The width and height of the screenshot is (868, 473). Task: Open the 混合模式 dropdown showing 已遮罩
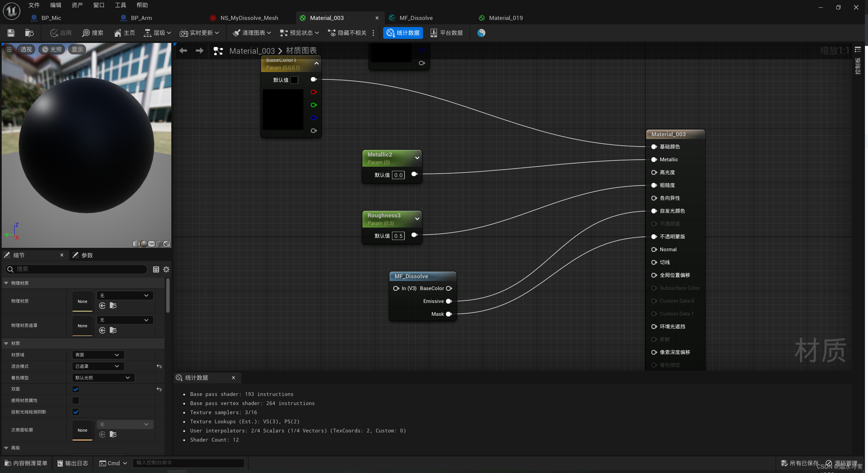coord(98,366)
